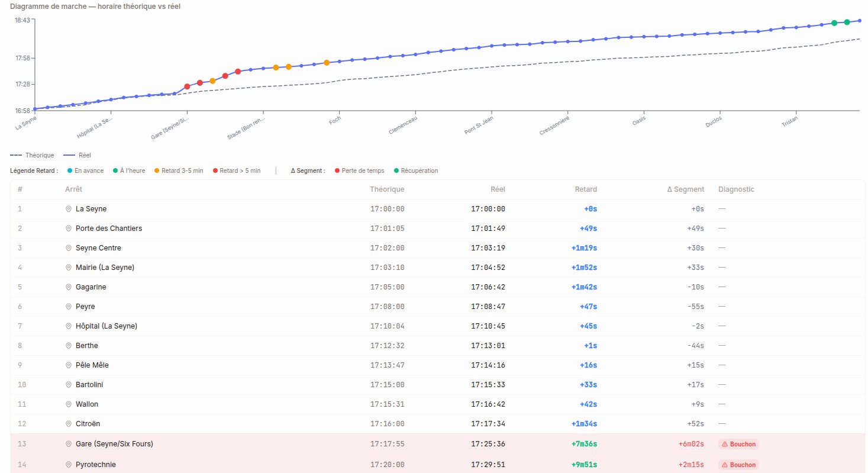Click the warning icon in Pyrotechnie Bouchon badge
Viewport: 868px width, 473px height.
(725, 465)
